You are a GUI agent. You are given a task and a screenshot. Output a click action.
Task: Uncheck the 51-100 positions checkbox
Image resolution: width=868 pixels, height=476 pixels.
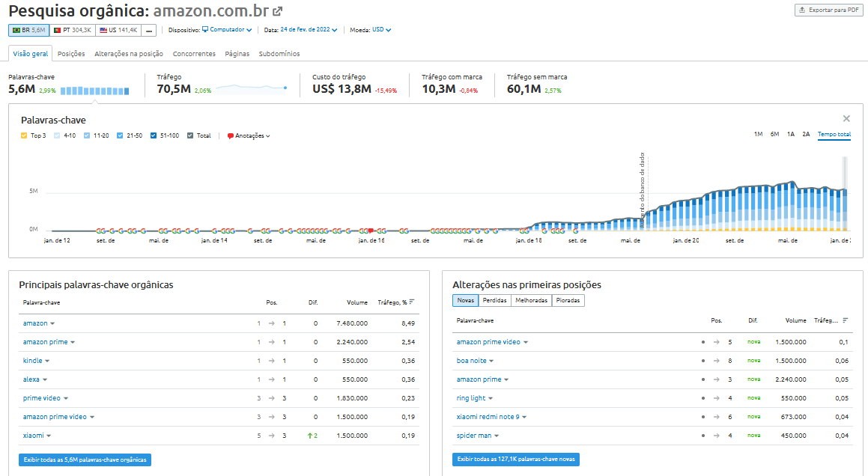coord(154,135)
